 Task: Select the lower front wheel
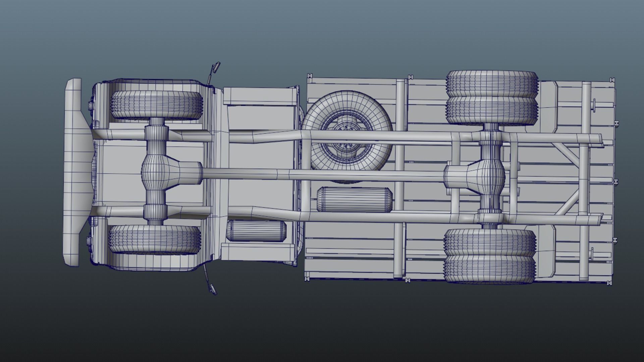(x=155, y=239)
